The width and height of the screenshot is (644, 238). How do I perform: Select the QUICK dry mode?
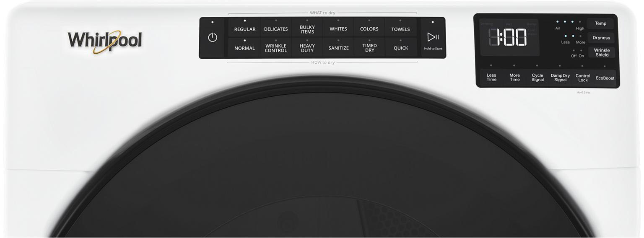click(x=401, y=47)
